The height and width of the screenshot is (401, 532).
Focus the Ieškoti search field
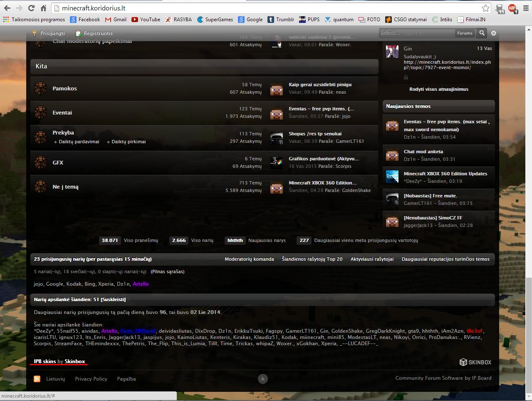coord(416,33)
